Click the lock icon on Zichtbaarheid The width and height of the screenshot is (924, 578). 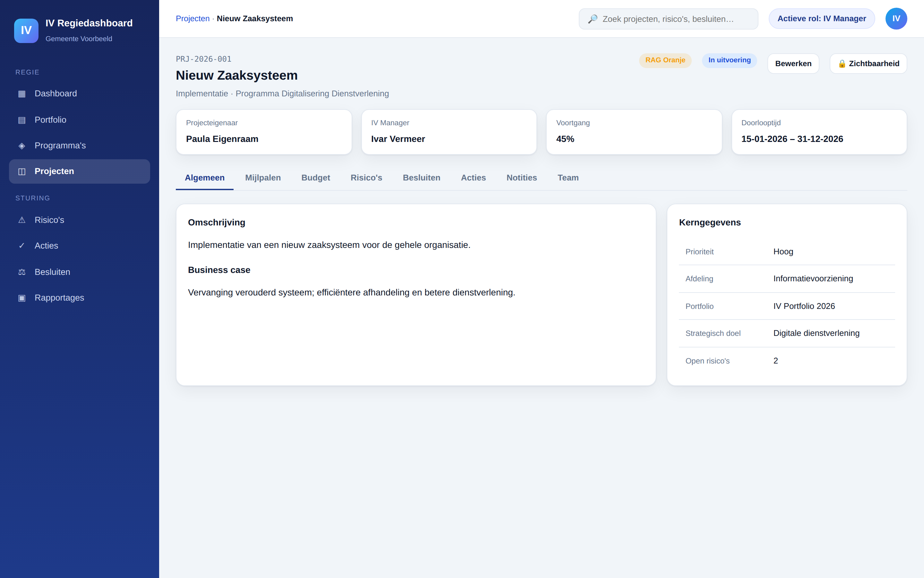[x=842, y=64]
